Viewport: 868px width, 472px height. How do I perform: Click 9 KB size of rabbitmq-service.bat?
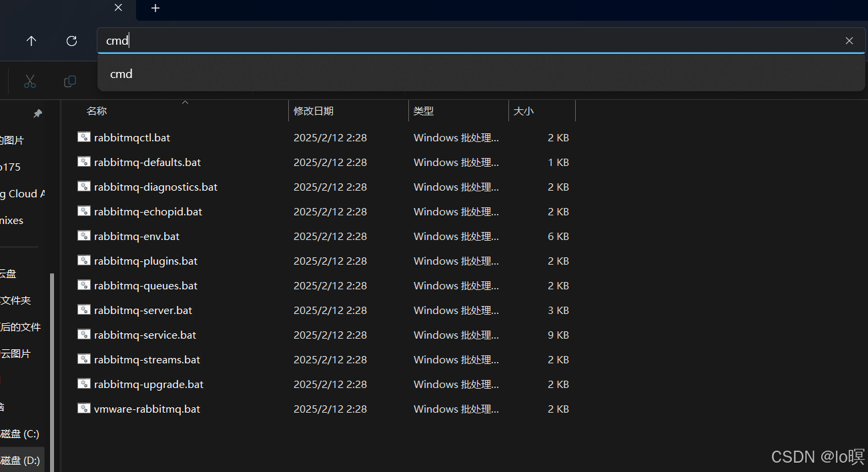pos(558,335)
